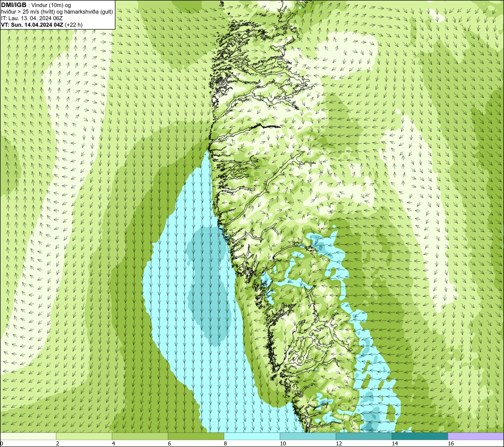Click the legend tick label "6"

[x=169, y=444]
